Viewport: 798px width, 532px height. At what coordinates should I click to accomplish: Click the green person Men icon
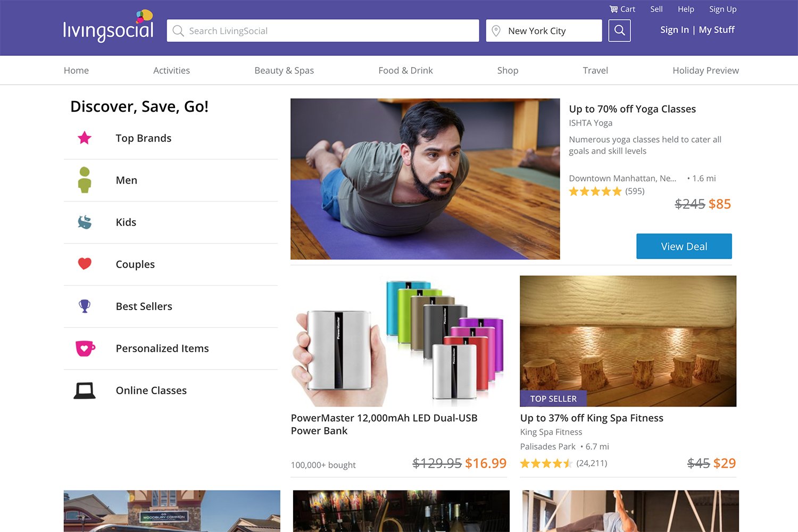[x=85, y=180]
